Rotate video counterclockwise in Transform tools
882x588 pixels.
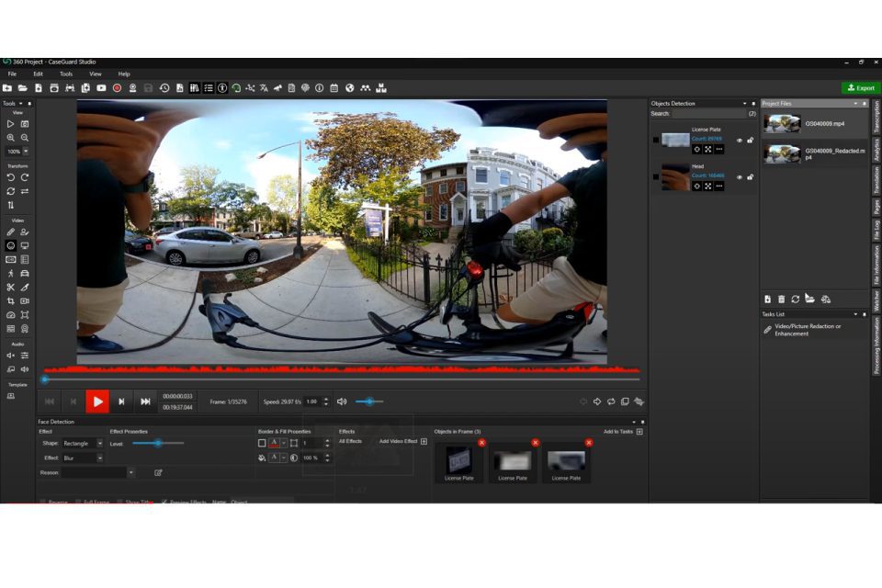(11, 177)
